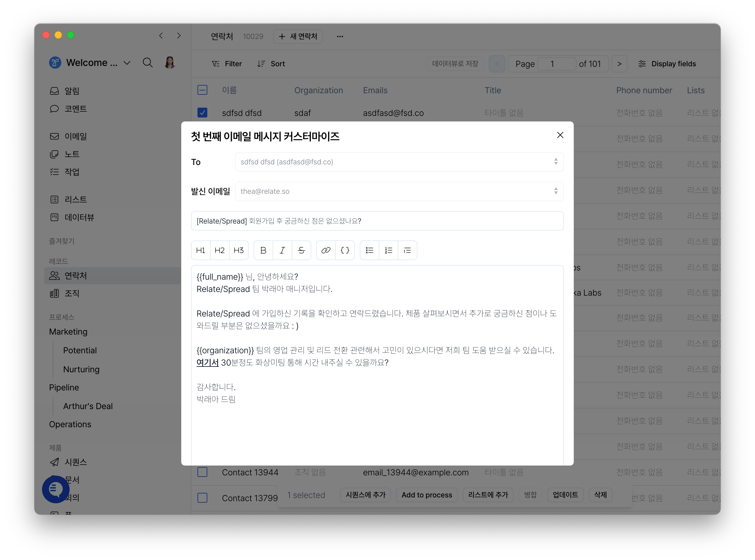Open the 여기서 link in email body
The height and width of the screenshot is (560, 755).
pyautogui.click(x=207, y=362)
